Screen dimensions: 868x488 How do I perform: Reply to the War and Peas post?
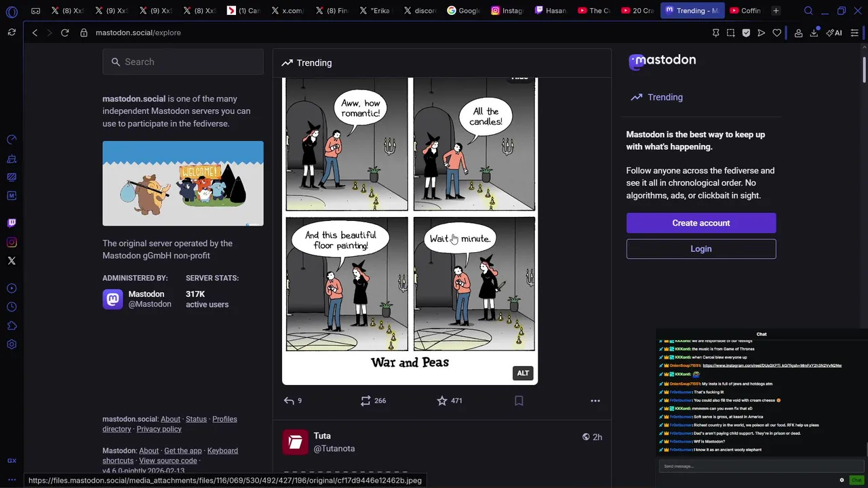(293, 401)
